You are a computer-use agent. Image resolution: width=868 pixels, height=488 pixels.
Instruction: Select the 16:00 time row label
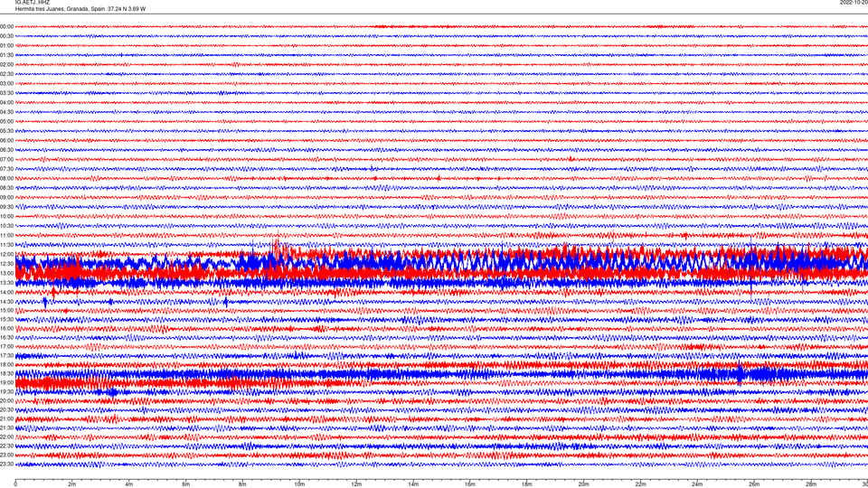pyautogui.click(x=6, y=329)
